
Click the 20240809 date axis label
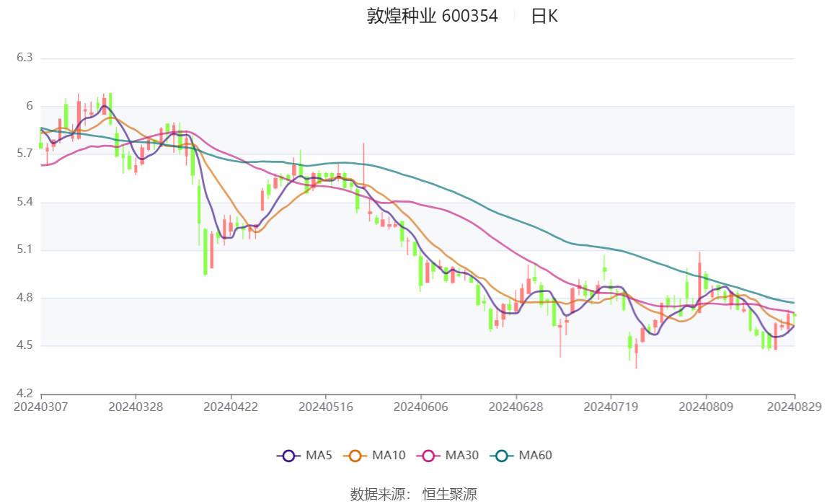[x=706, y=407]
